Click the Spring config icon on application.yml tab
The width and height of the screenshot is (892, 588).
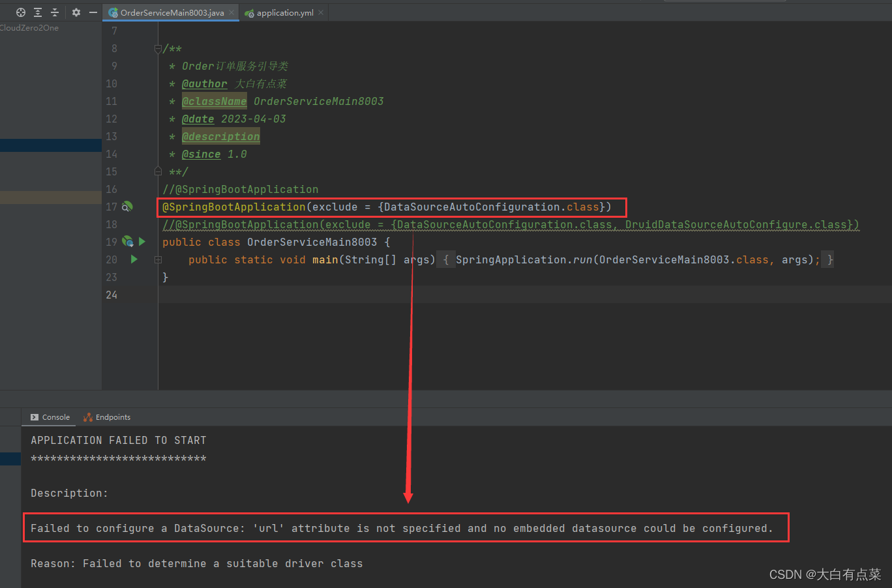(x=249, y=13)
